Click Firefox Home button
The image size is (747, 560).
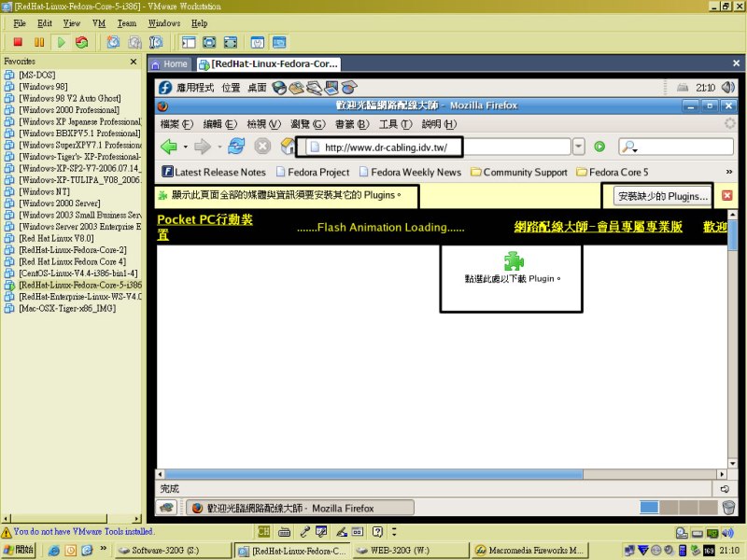click(288, 147)
